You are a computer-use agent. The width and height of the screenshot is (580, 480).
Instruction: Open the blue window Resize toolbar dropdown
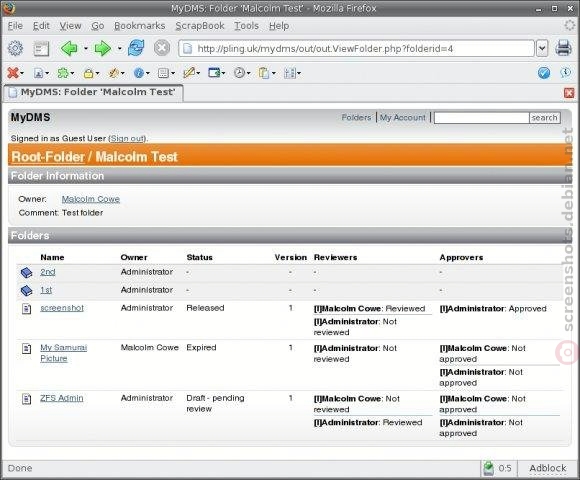pyautogui.click(x=216, y=73)
